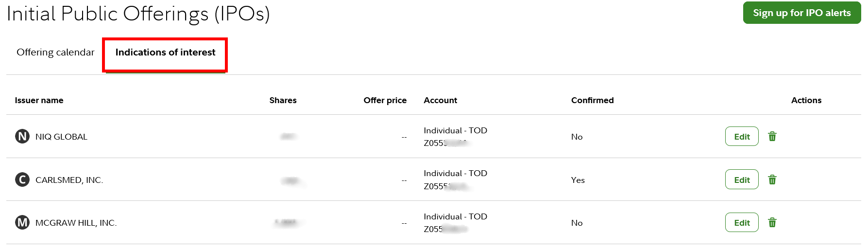Open the CARLSMED, INC. issuer name
868x251 pixels.
tap(69, 180)
